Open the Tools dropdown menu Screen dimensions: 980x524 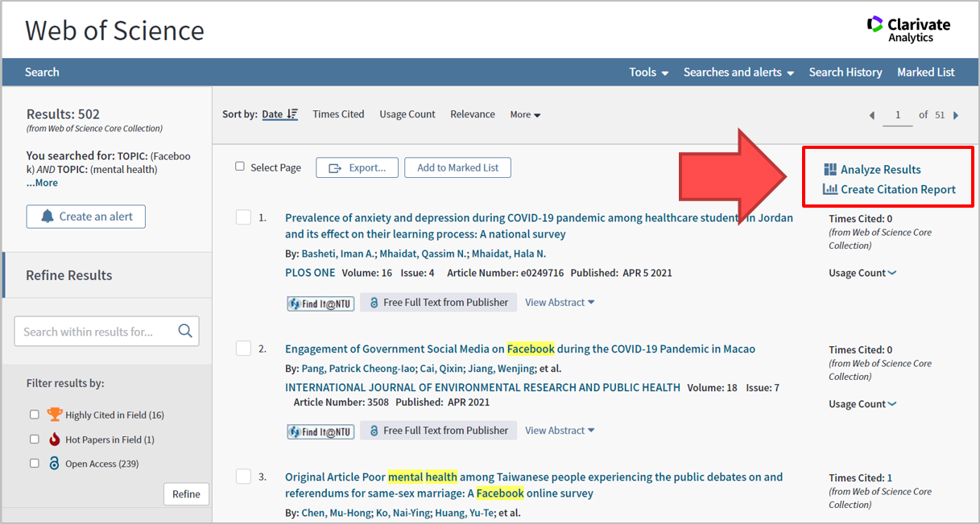pos(649,72)
